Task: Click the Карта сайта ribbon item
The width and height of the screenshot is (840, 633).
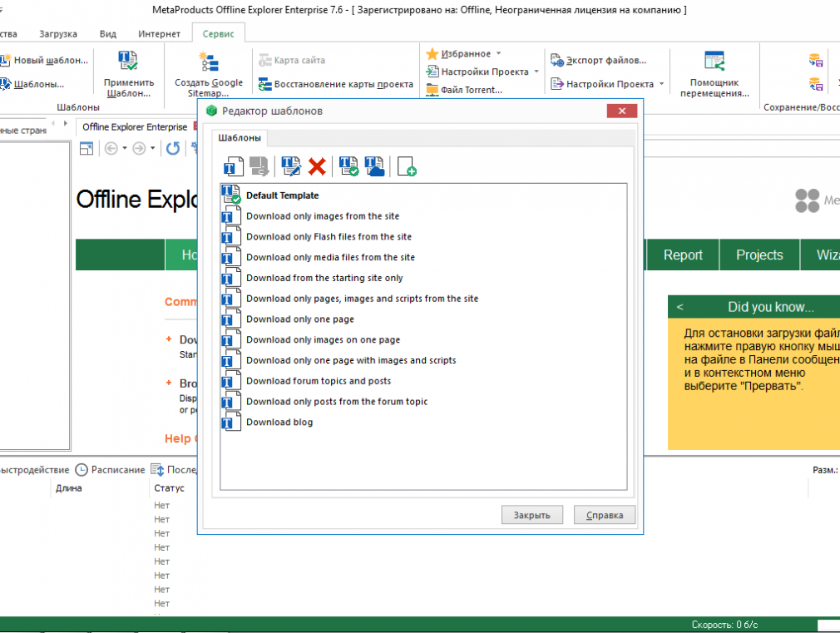Action: point(292,60)
